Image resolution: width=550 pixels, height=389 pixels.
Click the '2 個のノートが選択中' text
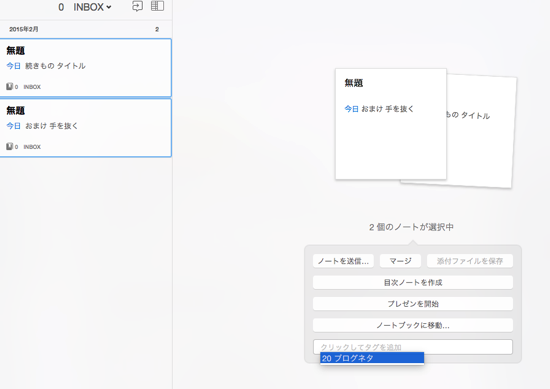point(411,227)
